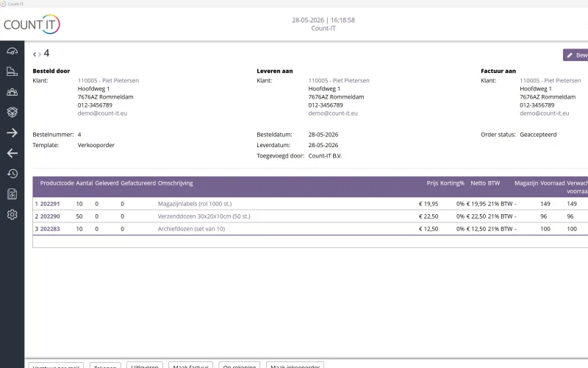
Task: Click the Magazijn column header
Action: point(526,183)
